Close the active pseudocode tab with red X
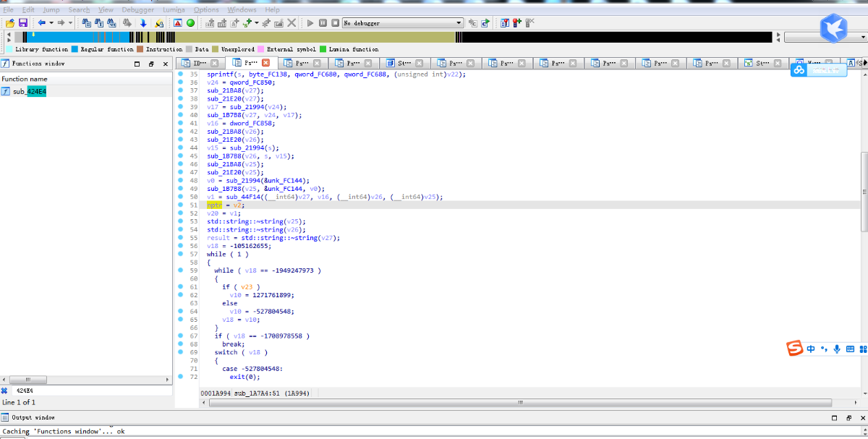868x439 pixels. click(265, 63)
